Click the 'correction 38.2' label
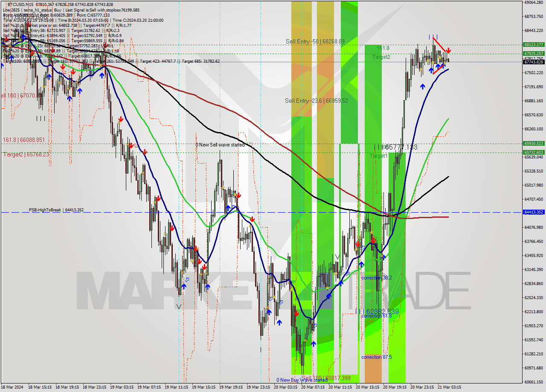 376,278
